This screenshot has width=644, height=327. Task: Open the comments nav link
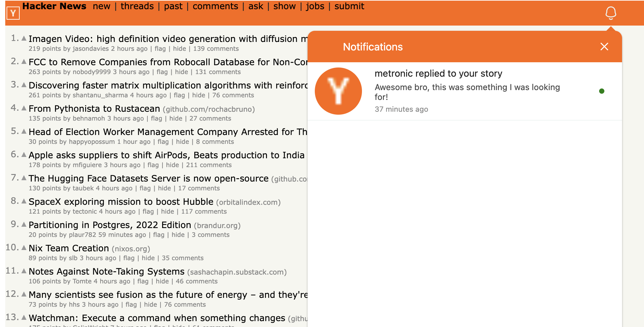pyautogui.click(x=215, y=6)
